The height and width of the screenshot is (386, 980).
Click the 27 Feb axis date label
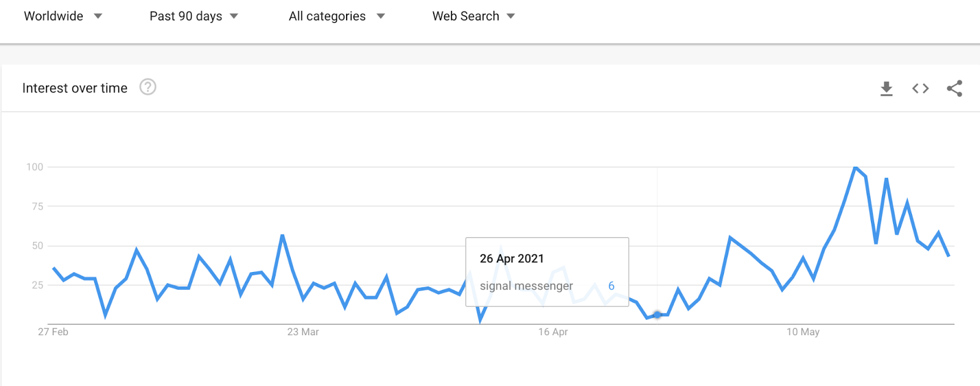tap(53, 332)
